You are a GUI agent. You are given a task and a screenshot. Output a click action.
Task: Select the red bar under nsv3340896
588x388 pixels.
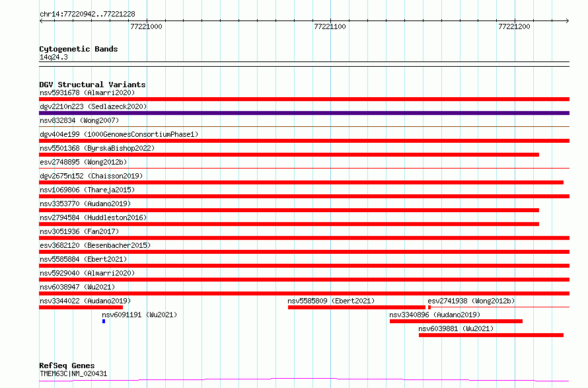pos(456,321)
